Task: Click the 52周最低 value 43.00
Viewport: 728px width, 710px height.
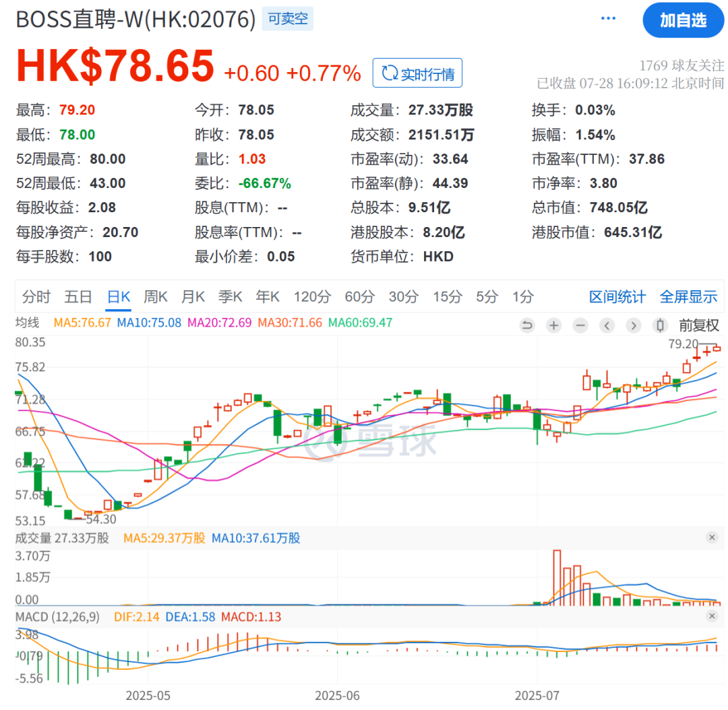Action: [x=108, y=183]
